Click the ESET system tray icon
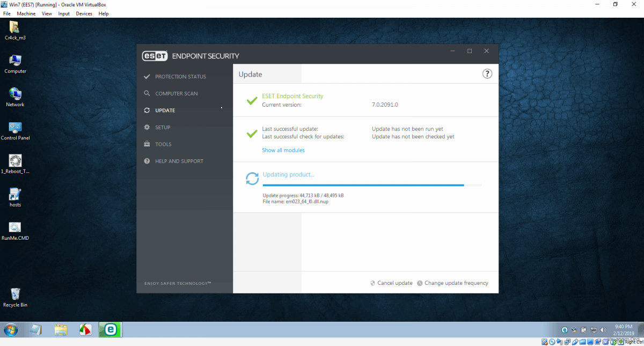The image size is (644, 346). coord(565,330)
